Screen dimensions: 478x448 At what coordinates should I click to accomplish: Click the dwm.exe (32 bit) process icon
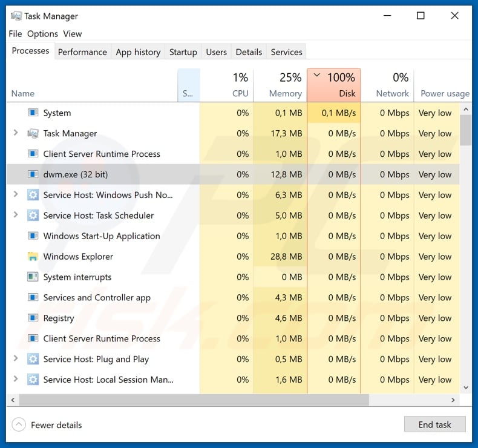[x=33, y=174]
